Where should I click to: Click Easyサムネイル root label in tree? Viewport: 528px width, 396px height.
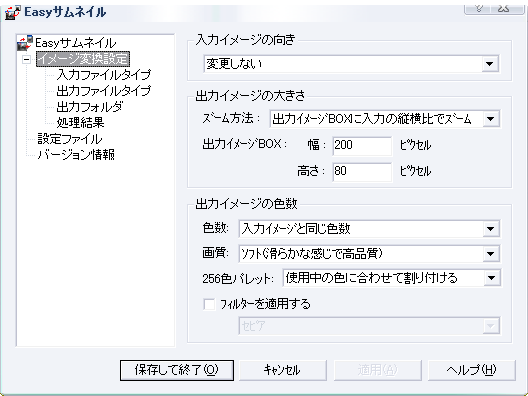point(75,43)
